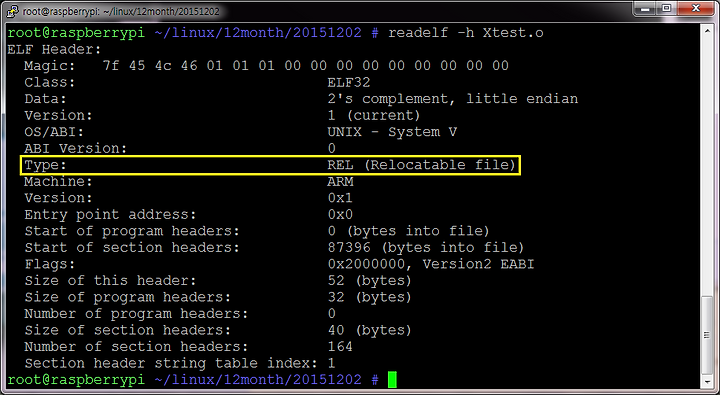Click the 'ABI Version:' label
The width and height of the screenshot is (720, 395).
coord(75,148)
